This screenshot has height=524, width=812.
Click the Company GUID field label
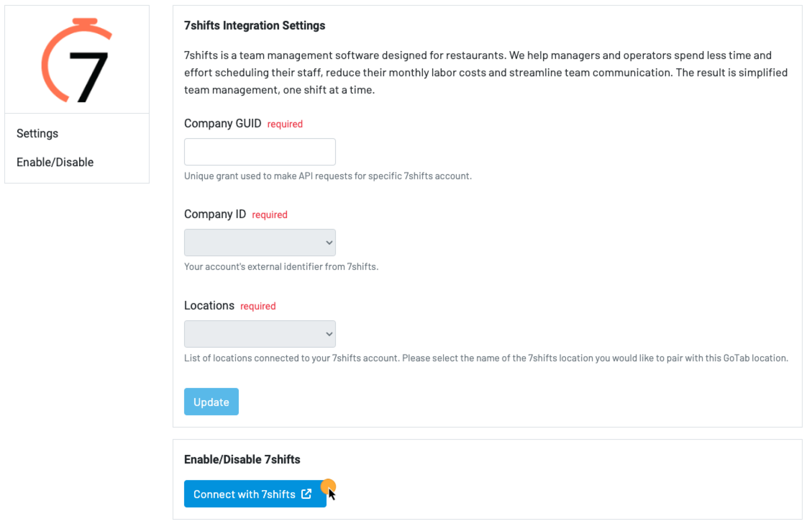[223, 123]
